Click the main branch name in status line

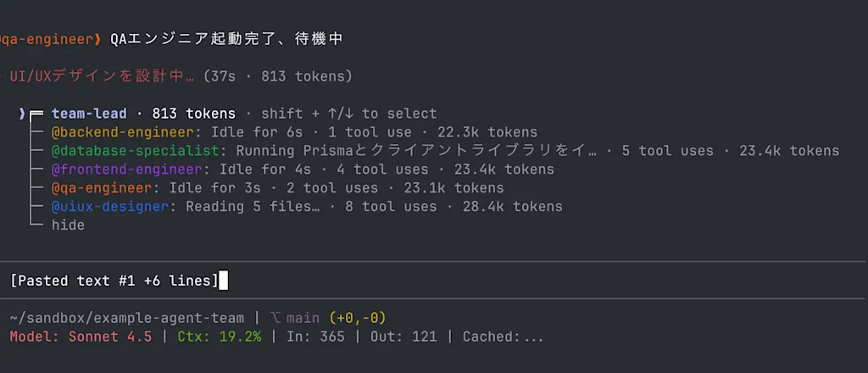point(303,318)
